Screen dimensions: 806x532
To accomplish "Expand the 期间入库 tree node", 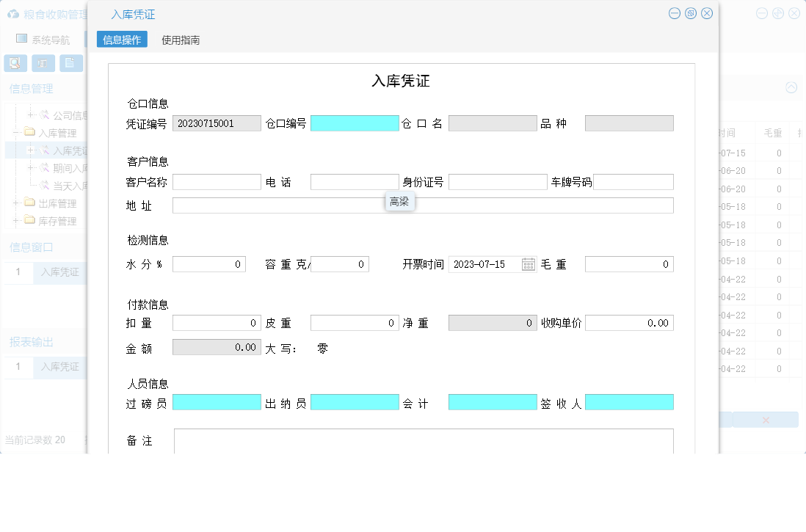I will pos(31,167).
